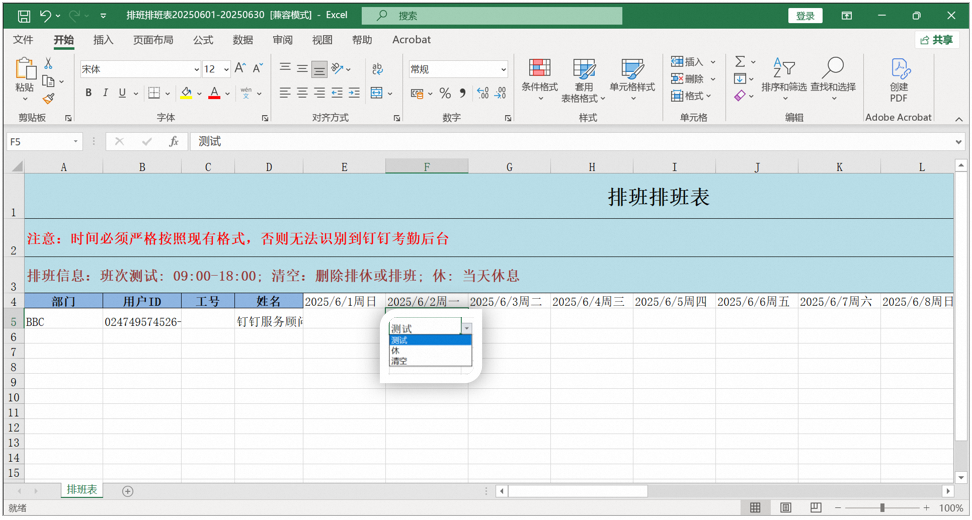Screen dimensions: 972x520
Task: Apply cell borders icon
Action: click(154, 93)
